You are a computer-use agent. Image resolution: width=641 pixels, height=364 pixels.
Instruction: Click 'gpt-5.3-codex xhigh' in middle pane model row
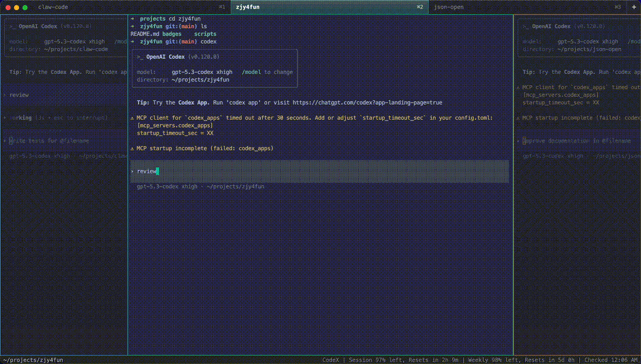(x=202, y=72)
